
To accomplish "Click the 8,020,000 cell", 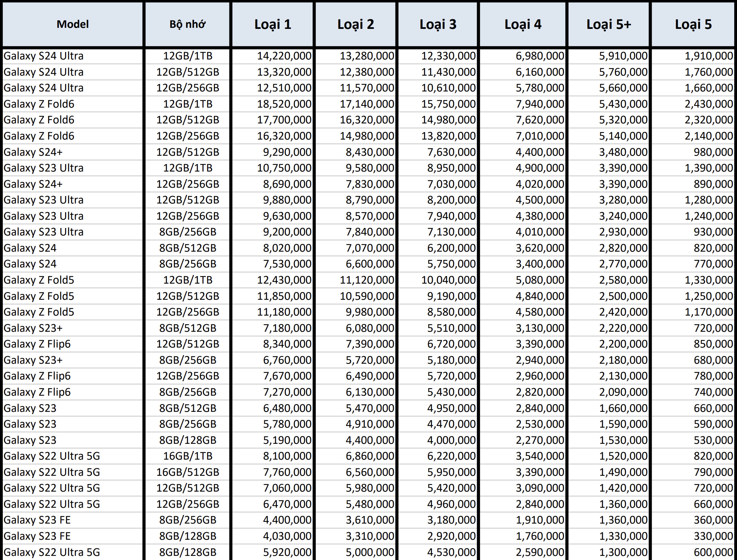I will (273, 248).
